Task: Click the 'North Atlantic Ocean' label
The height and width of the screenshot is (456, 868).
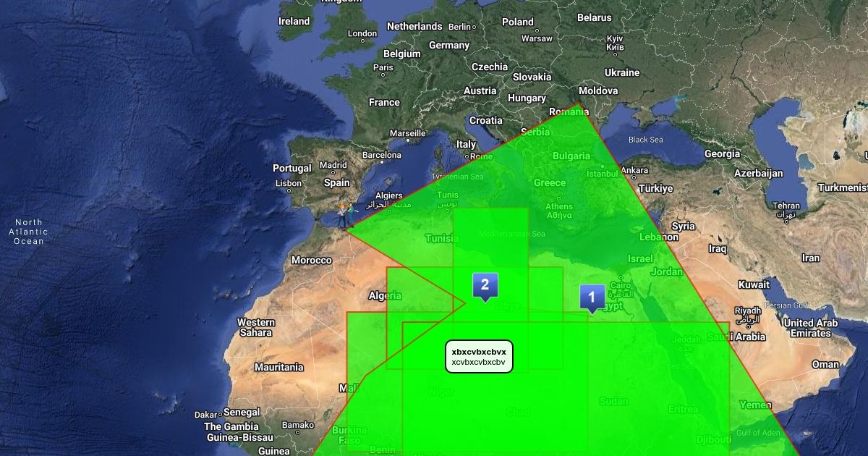Action: [x=28, y=232]
